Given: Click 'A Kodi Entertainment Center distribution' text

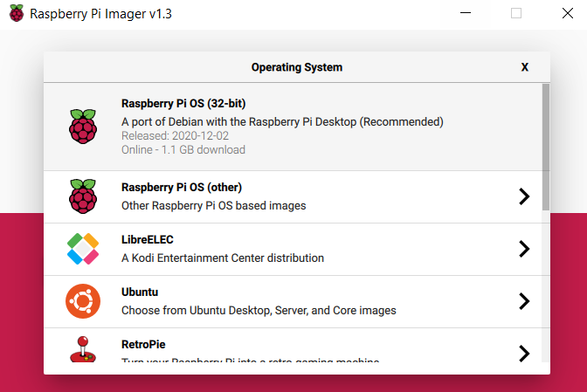Looking at the screenshot, I should pos(223,258).
